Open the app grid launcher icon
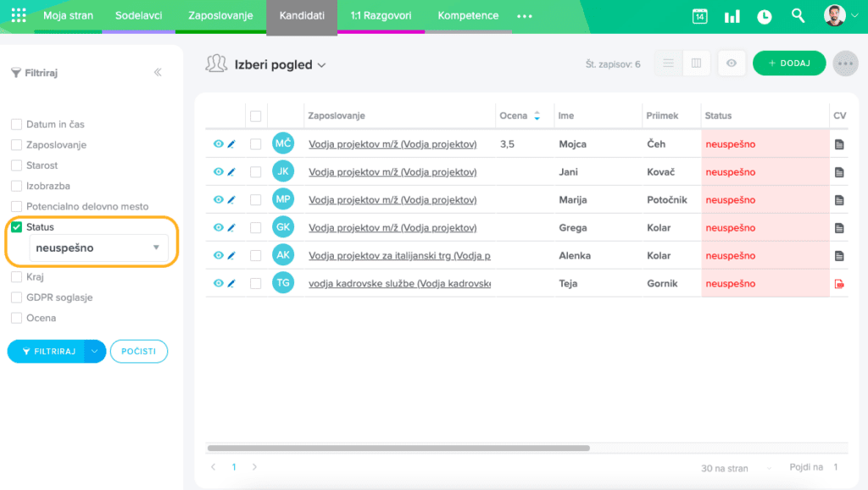 pos(19,15)
